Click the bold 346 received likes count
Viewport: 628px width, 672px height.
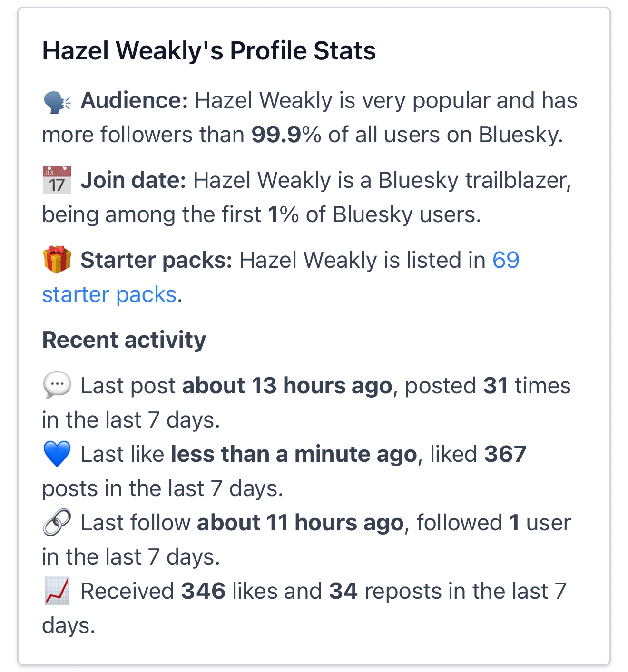pyautogui.click(x=203, y=591)
